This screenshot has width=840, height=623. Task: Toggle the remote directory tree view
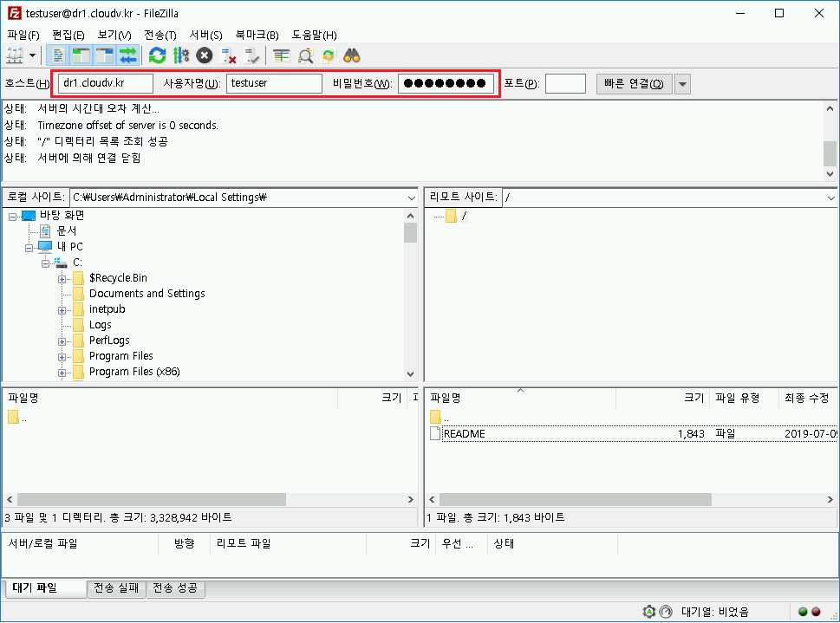pos(105,55)
